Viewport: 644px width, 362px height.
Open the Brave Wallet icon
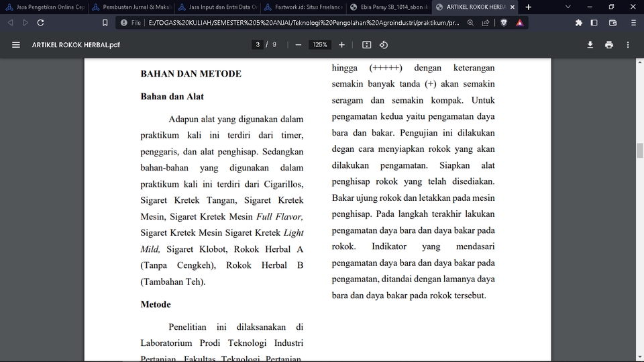612,23
